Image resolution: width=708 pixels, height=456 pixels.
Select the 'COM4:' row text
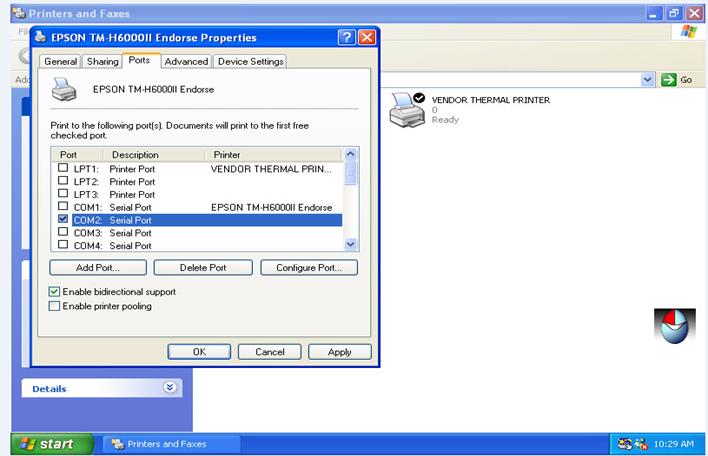[112, 246]
